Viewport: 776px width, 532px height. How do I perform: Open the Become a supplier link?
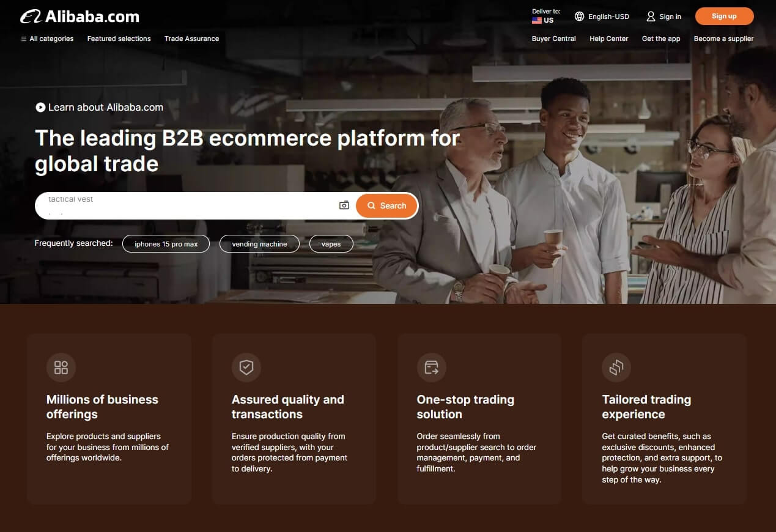[723, 39]
